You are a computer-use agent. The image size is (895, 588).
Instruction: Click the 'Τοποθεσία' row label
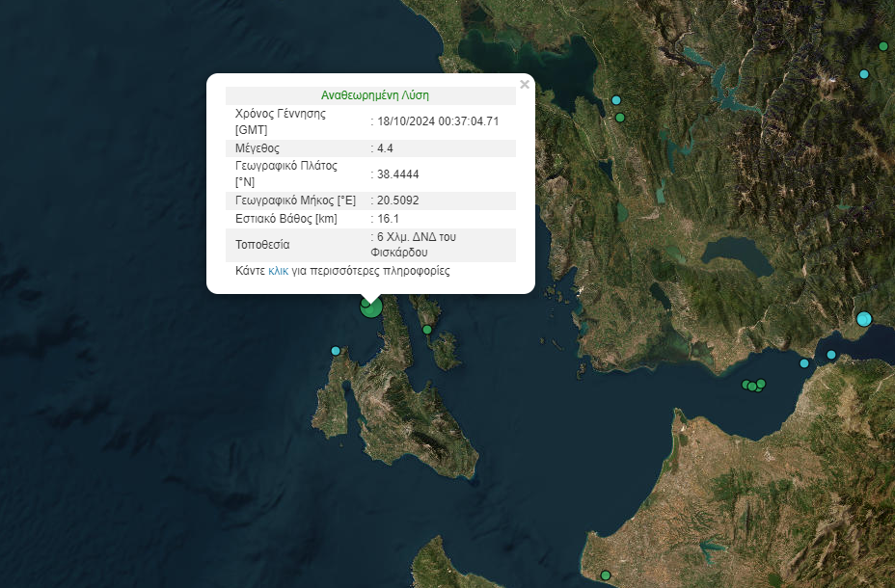point(262,245)
